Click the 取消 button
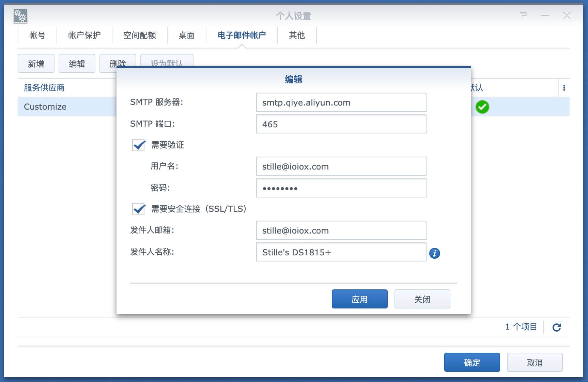Viewport: 588px width, 382px height. [535, 362]
